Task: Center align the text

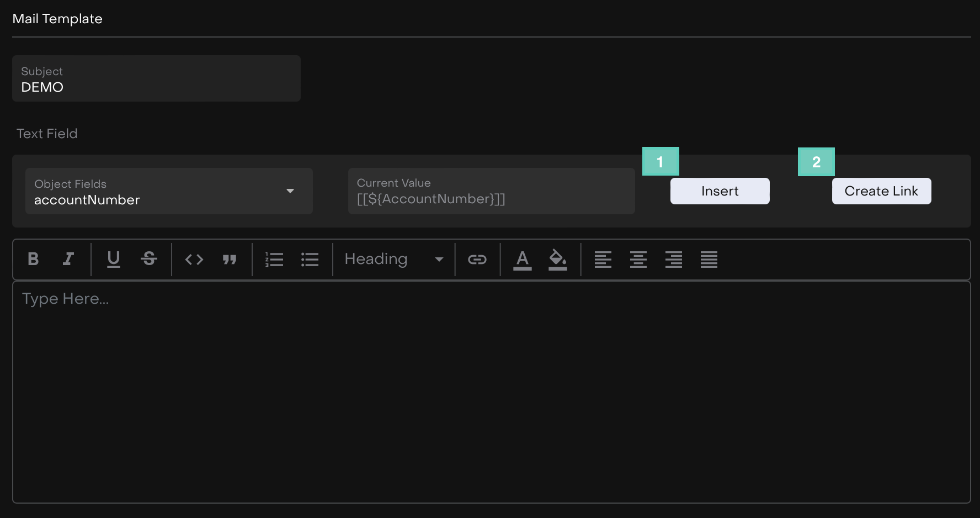Action: coord(638,259)
